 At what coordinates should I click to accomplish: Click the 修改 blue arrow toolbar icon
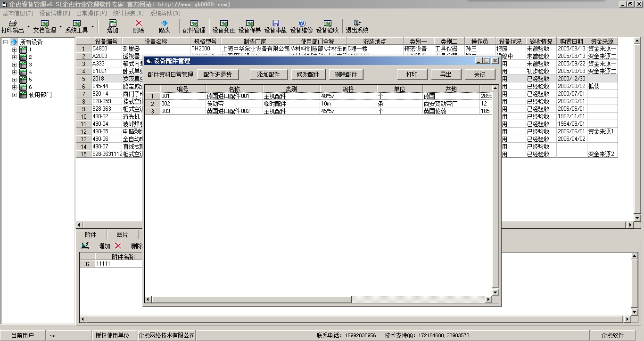[x=164, y=23]
